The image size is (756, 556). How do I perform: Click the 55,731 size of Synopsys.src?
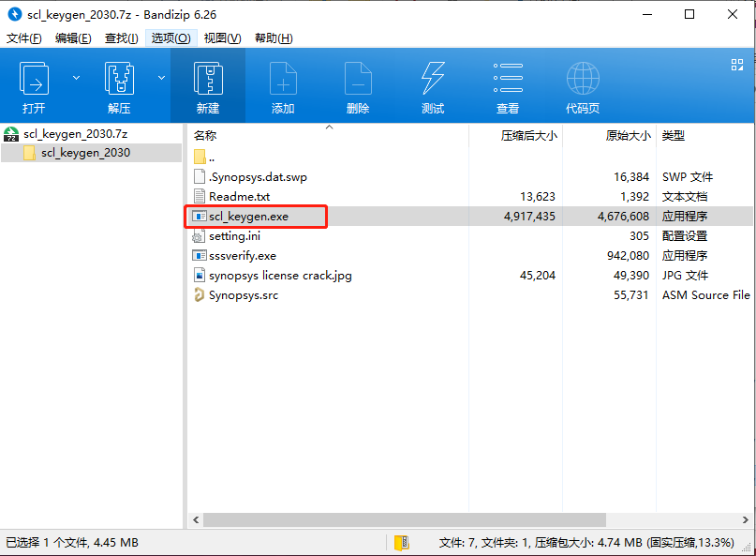click(631, 295)
